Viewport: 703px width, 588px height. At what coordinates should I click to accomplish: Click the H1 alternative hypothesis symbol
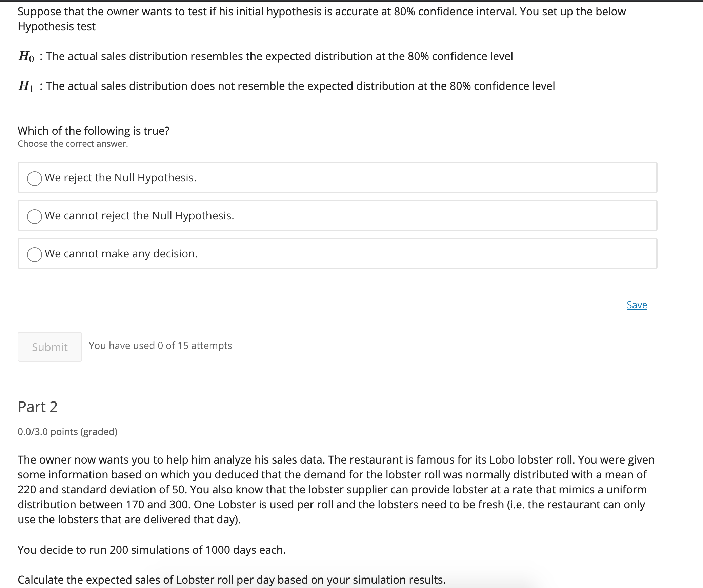(26, 86)
